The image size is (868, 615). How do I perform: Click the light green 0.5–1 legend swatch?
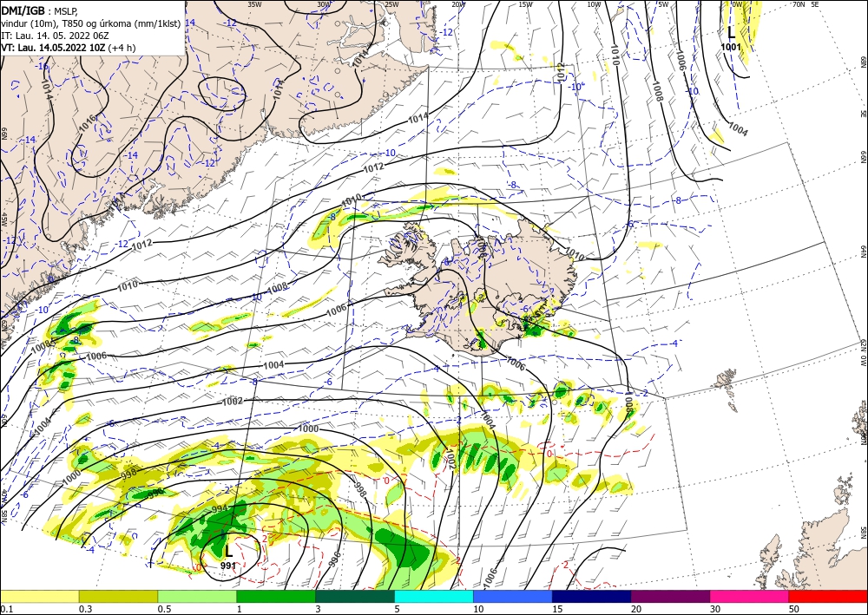coord(197,596)
